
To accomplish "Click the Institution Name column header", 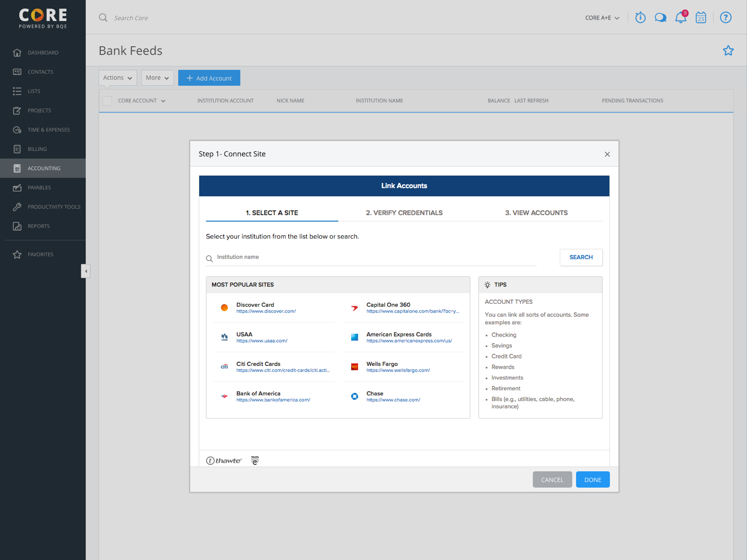I will pos(379,101).
